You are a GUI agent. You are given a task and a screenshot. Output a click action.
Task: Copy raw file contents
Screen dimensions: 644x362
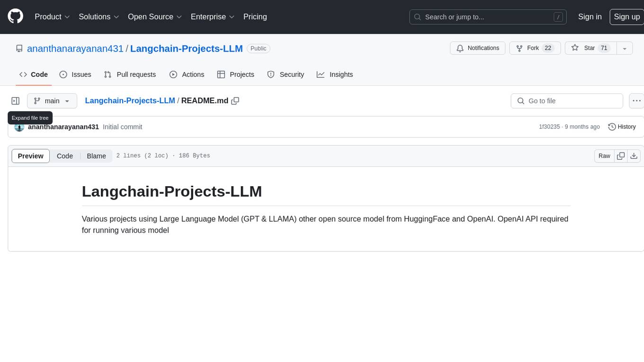tap(621, 156)
